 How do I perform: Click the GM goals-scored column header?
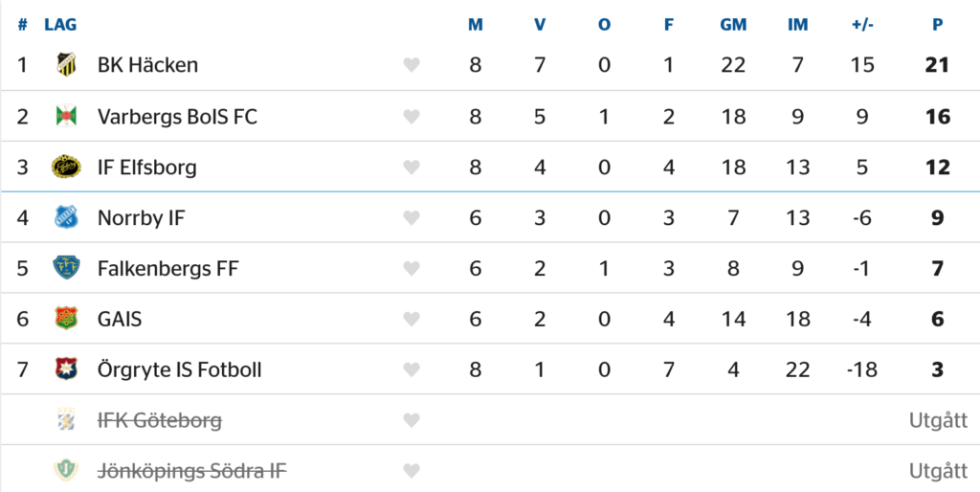733,25
